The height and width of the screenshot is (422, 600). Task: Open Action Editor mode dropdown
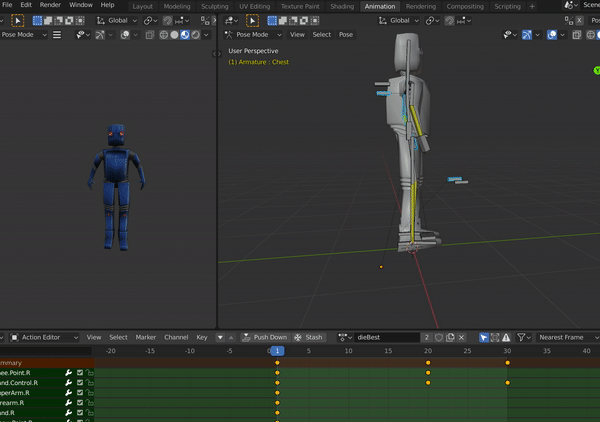click(x=44, y=337)
